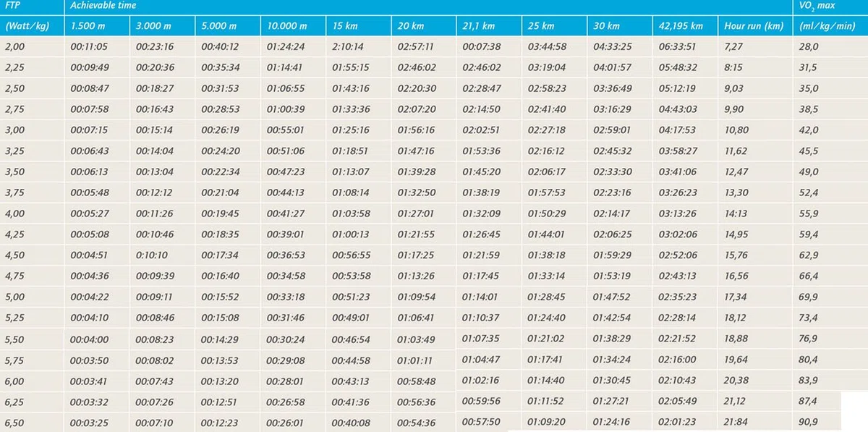Image resolution: width=868 pixels, height=432 pixels.
Task: Click the 30 km time 02:59:01
Action: pos(612,130)
